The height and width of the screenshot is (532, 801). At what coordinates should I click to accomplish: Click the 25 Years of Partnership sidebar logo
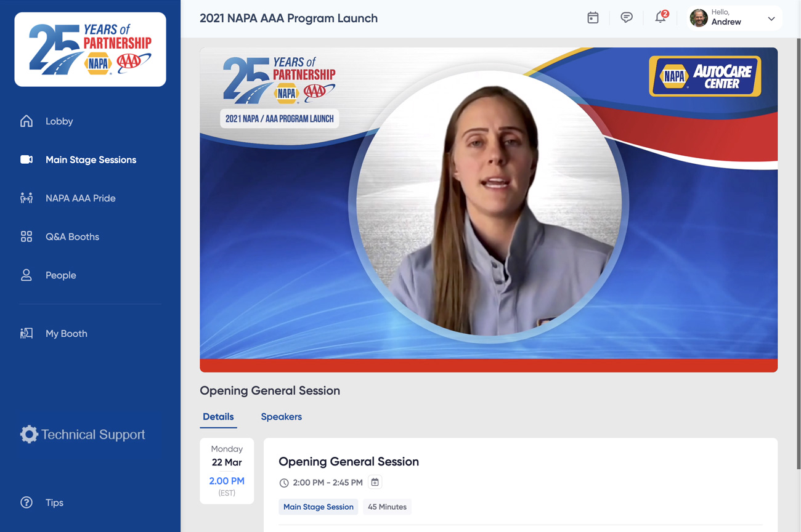[90, 49]
